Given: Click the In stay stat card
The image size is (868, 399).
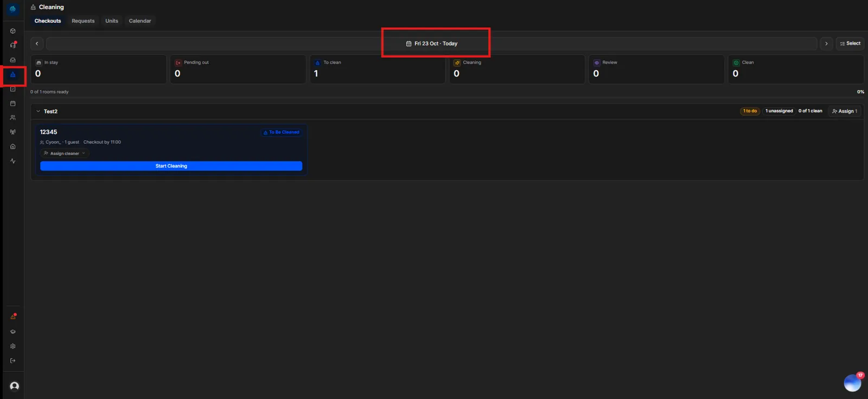Looking at the screenshot, I should point(99,69).
